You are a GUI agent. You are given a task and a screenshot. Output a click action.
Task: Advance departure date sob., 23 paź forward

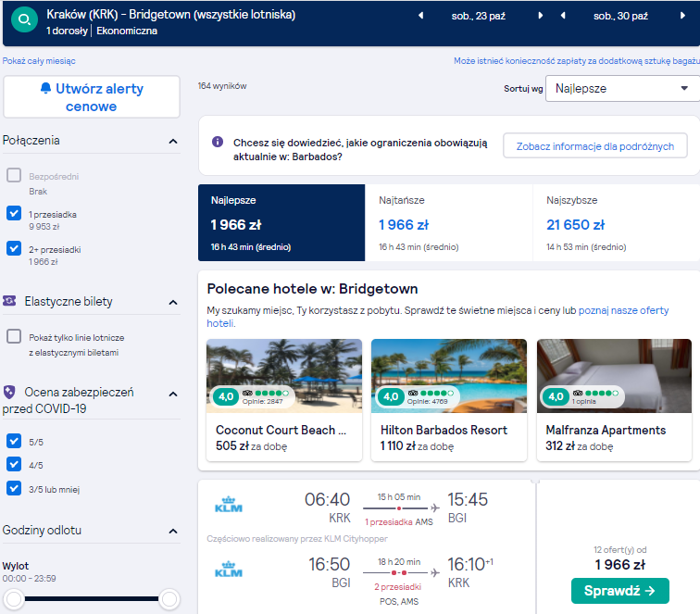tap(540, 16)
